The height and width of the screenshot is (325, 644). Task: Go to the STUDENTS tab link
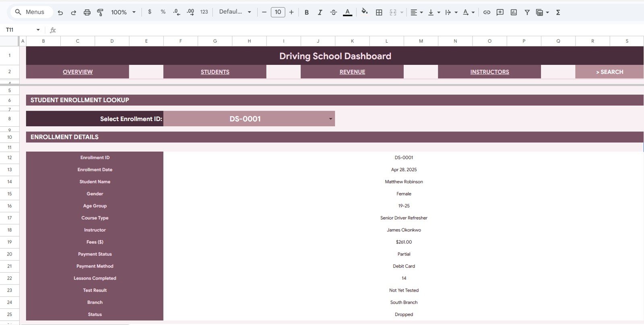click(215, 72)
